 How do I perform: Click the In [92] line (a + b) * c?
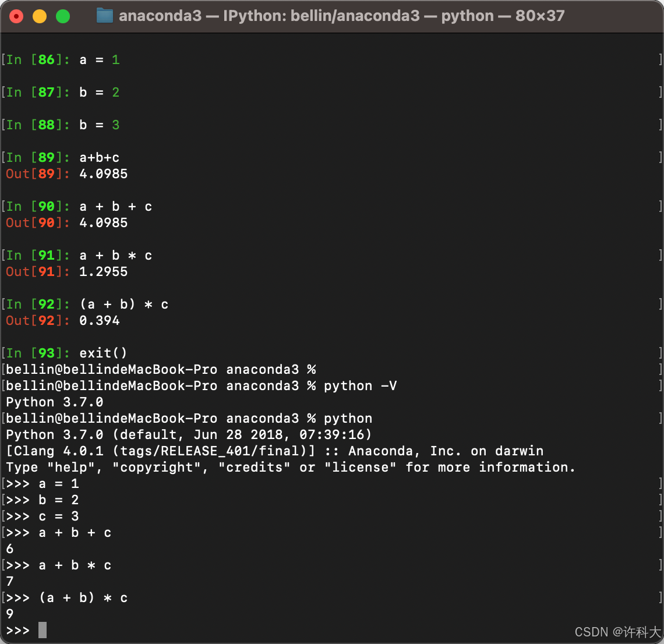(87, 305)
